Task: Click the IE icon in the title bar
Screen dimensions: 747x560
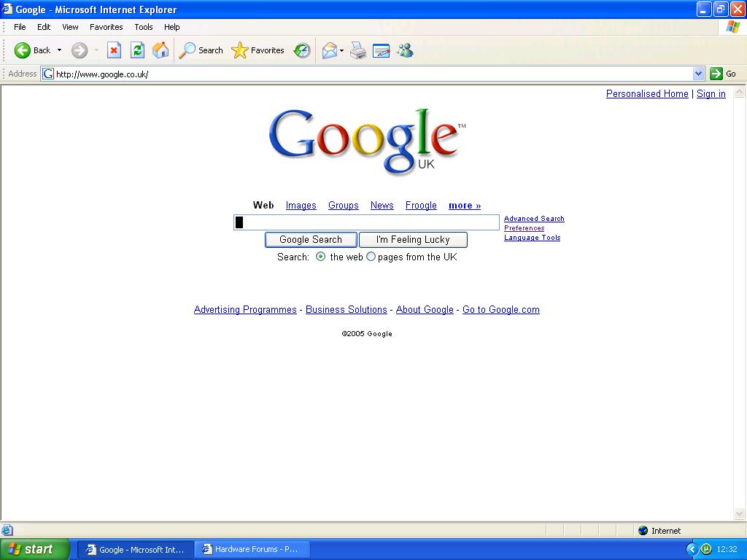Action: click(7, 9)
